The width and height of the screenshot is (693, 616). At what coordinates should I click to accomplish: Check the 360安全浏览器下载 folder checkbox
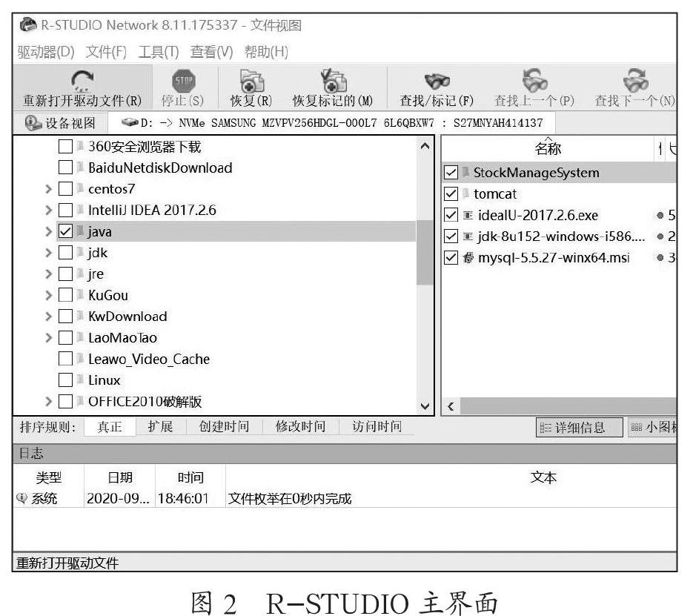tap(65, 146)
